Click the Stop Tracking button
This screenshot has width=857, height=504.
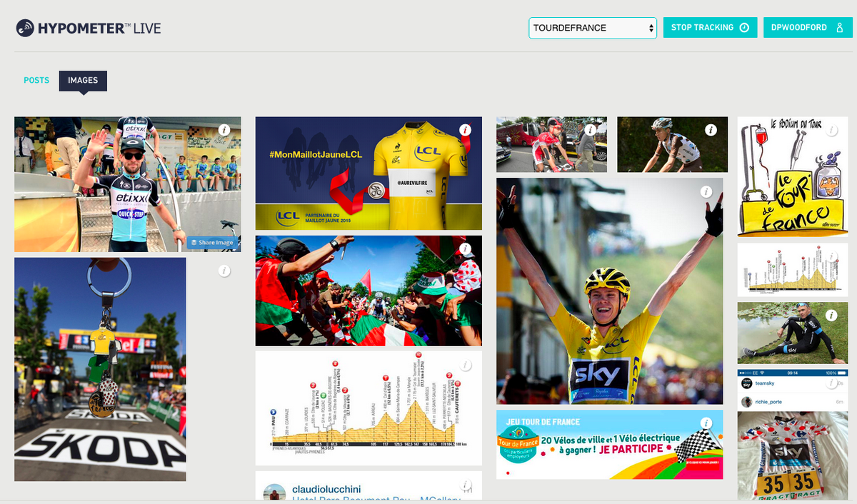tap(710, 28)
